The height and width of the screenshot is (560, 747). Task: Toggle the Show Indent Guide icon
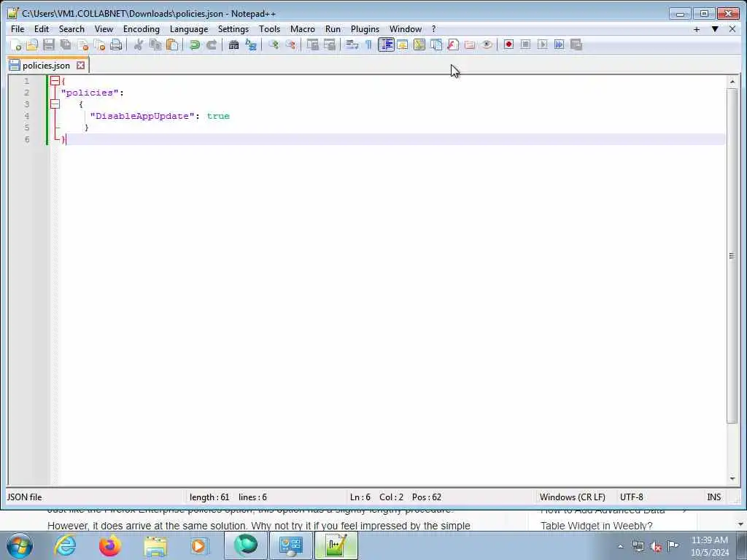point(386,44)
